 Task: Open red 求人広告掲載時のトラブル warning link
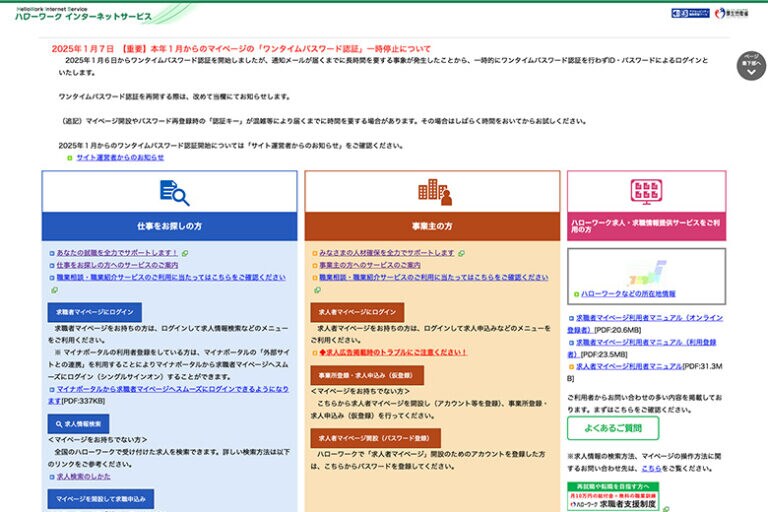click(393, 352)
